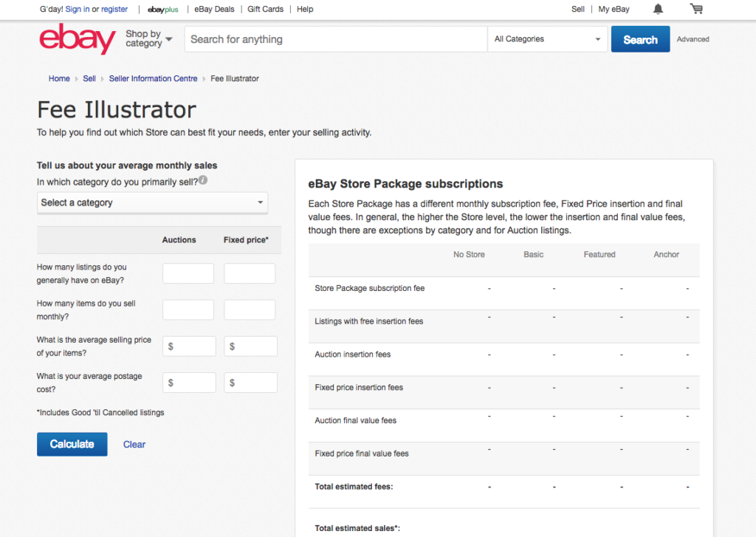The width and height of the screenshot is (756, 537).
Task: Open the shopping cart icon
Action: click(696, 9)
